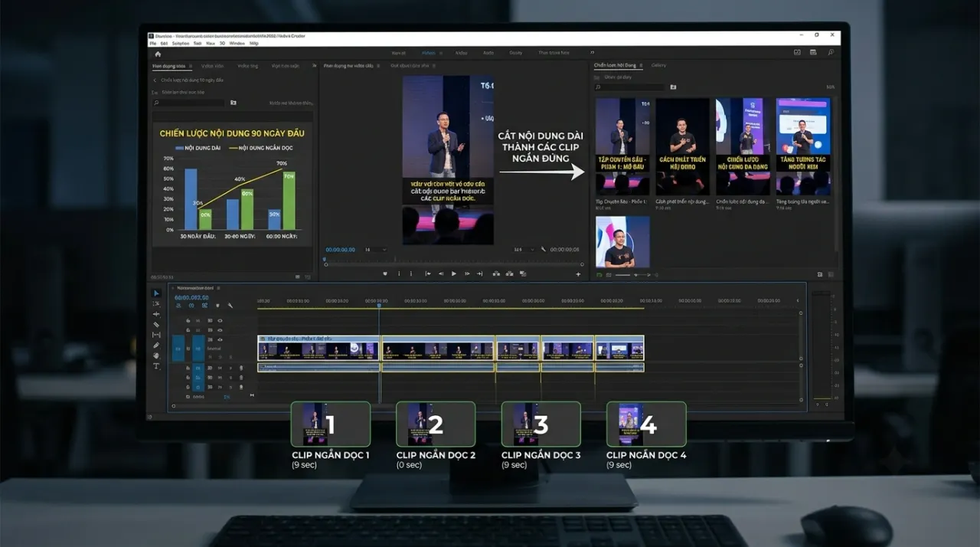
Task: Open search with top-right magnifier icon
Action: pyautogui.click(x=831, y=52)
